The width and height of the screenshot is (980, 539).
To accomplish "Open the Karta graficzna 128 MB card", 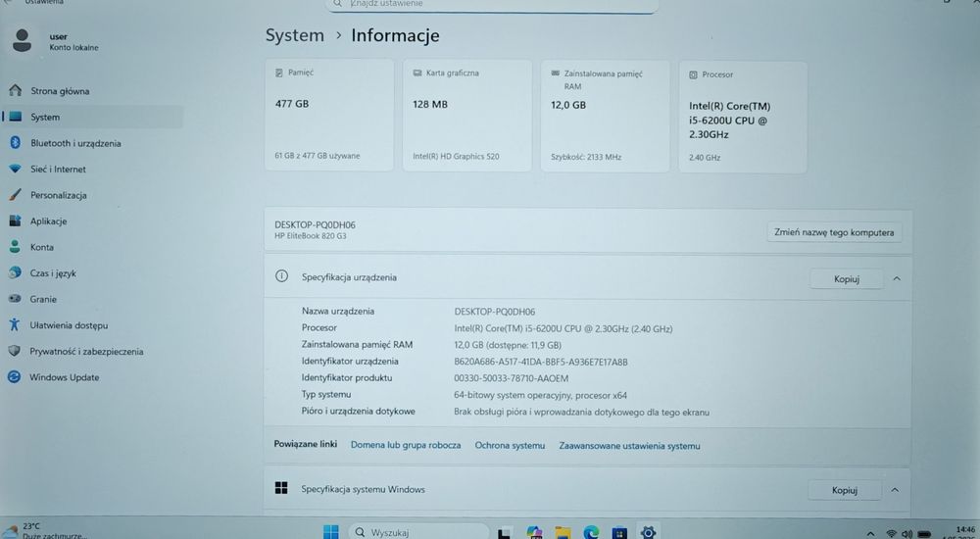I will [x=466, y=115].
